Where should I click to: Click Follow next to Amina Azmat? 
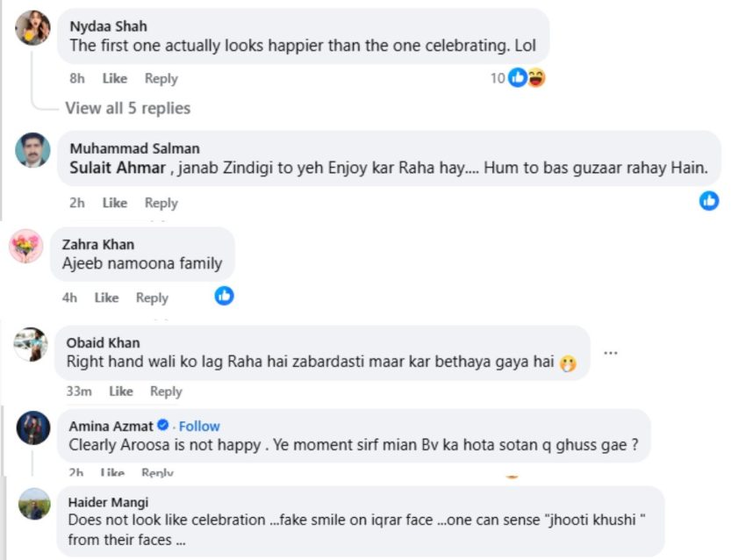pyautogui.click(x=197, y=426)
